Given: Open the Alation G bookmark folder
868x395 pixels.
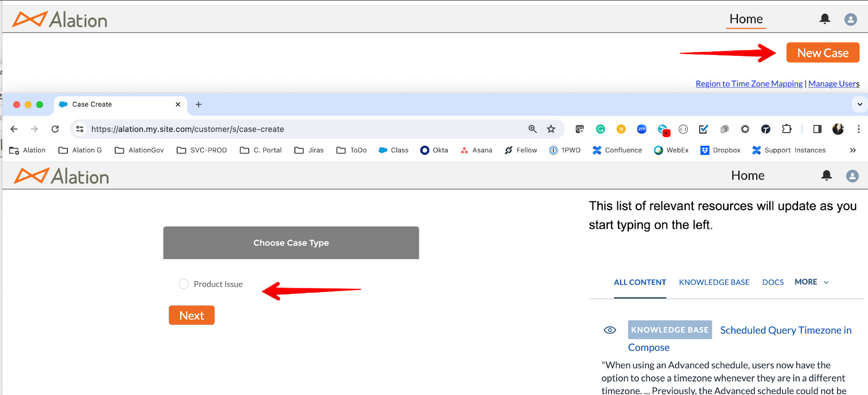Looking at the screenshot, I should [80, 150].
